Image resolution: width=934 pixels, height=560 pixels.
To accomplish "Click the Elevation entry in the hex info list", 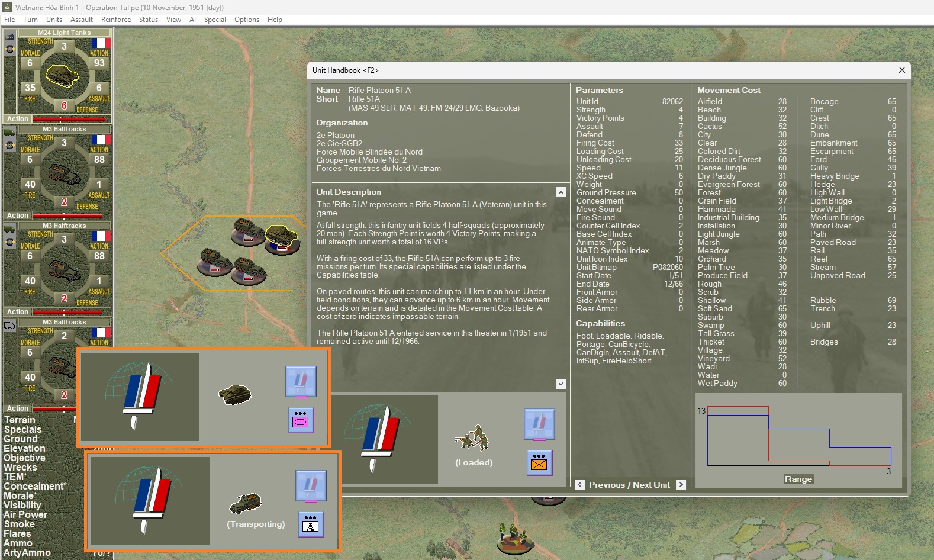I will [24, 448].
